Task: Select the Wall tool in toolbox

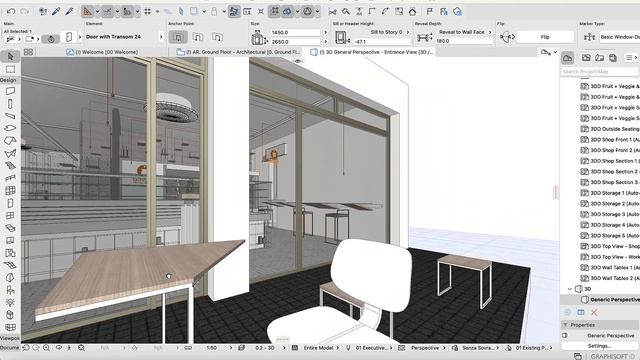Action: pyautogui.click(x=10, y=91)
